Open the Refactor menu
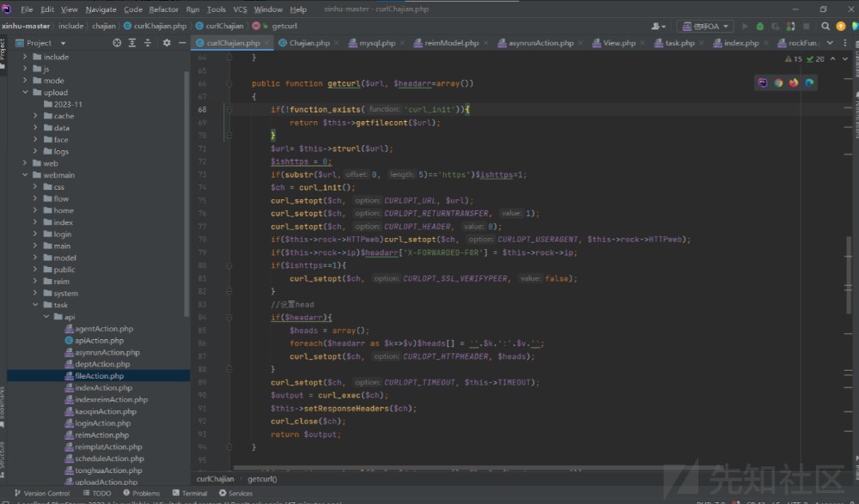859x504 pixels. (x=163, y=9)
